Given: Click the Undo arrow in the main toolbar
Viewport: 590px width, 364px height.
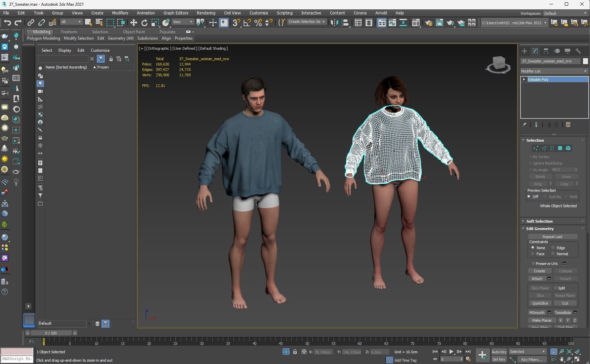Looking at the screenshot, I should [x=7, y=22].
